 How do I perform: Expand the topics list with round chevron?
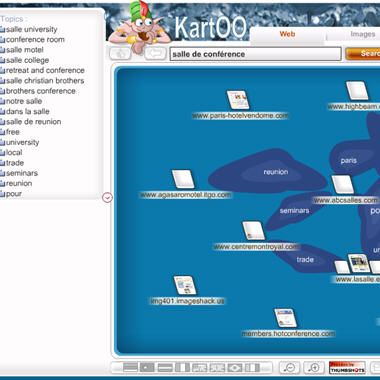tap(107, 198)
